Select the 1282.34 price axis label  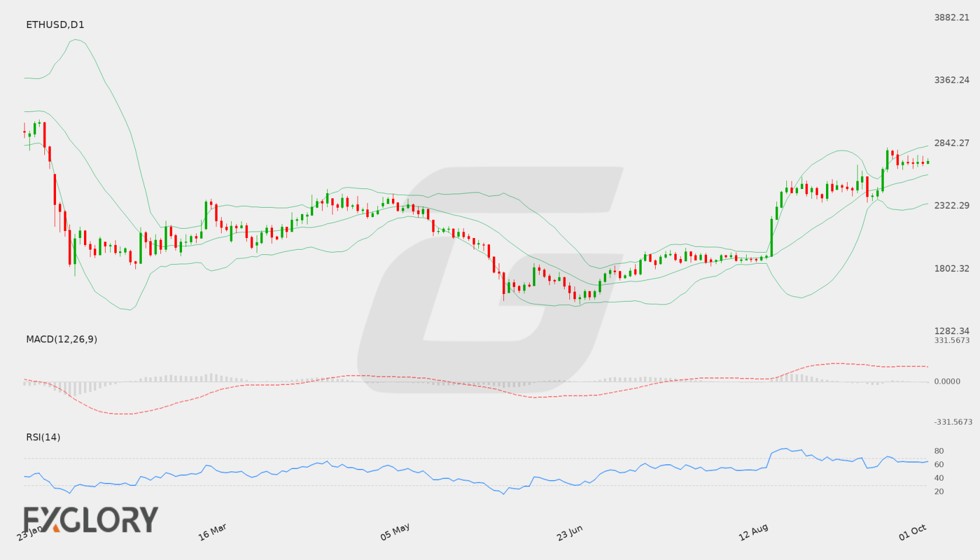[952, 331]
